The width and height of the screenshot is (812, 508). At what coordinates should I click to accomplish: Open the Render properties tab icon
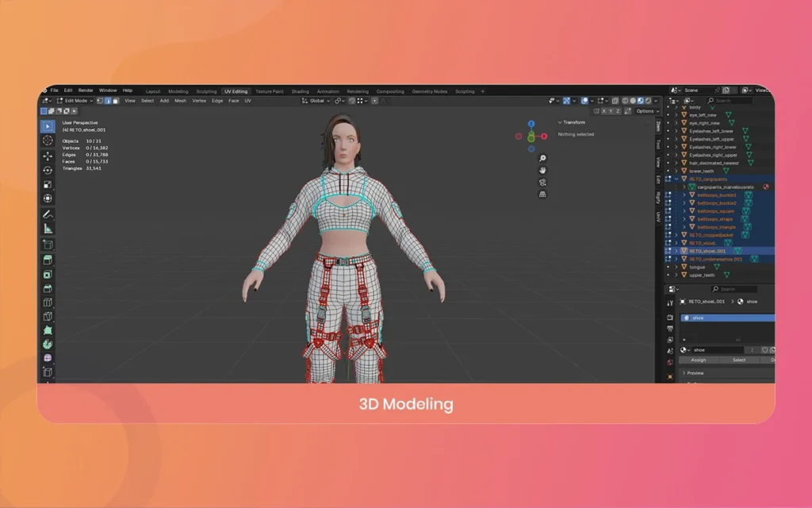point(669,317)
